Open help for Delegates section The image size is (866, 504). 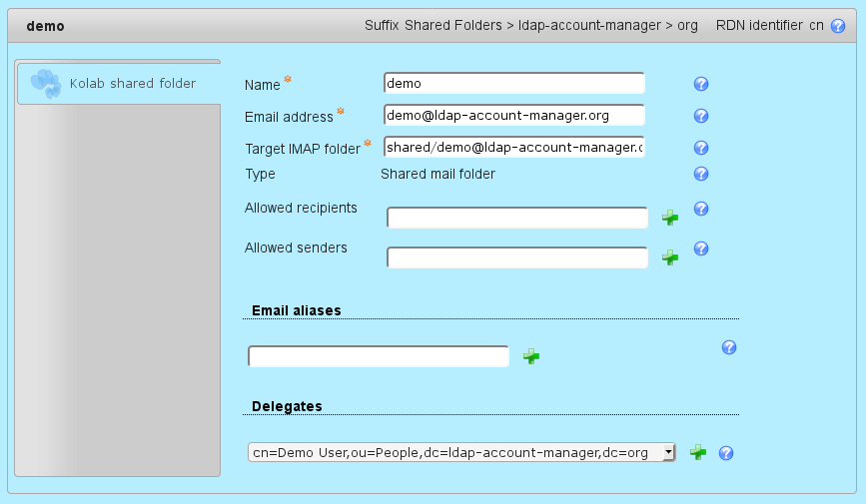click(727, 453)
